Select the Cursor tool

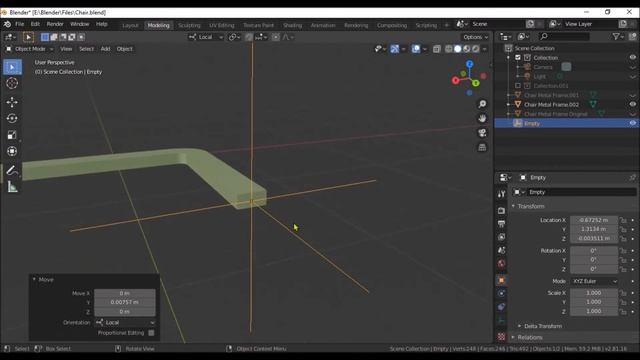click(x=12, y=83)
